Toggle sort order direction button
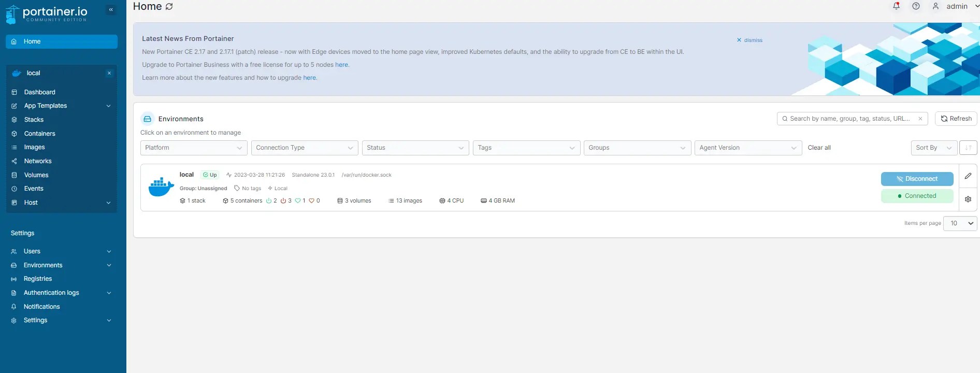980x373 pixels. [x=968, y=148]
